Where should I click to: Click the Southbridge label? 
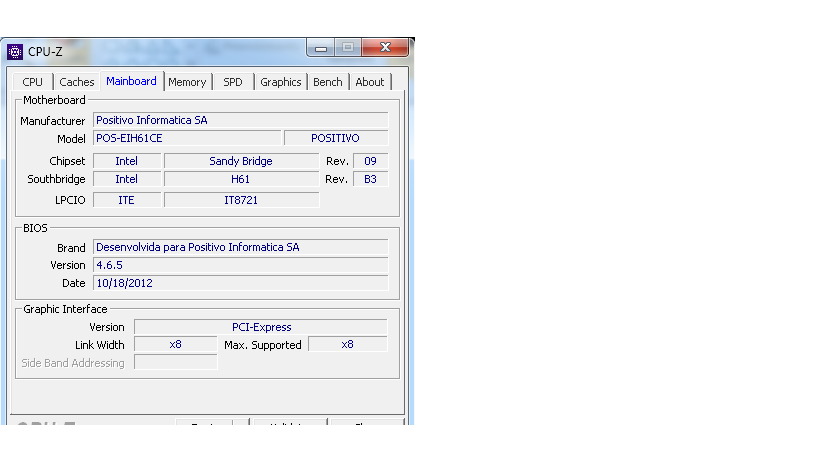click(x=56, y=179)
